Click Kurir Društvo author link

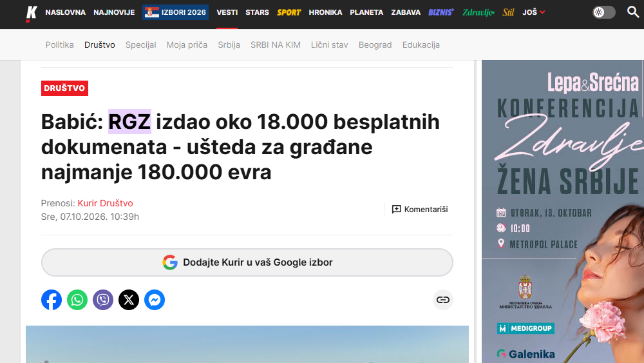click(105, 203)
